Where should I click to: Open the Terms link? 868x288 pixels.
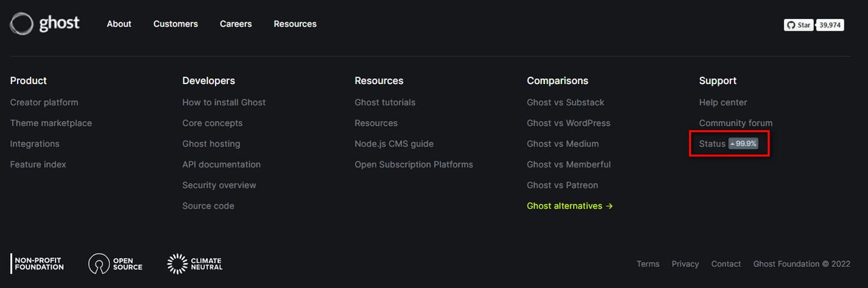click(x=648, y=264)
